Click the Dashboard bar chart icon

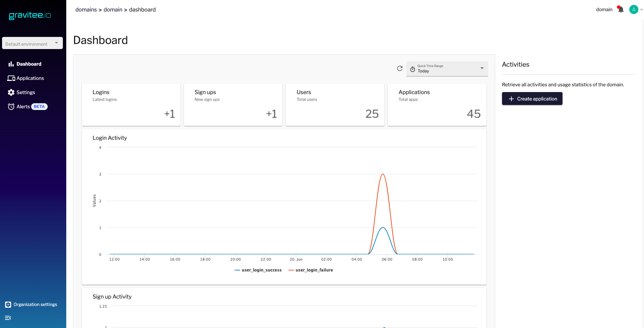coord(11,64)
